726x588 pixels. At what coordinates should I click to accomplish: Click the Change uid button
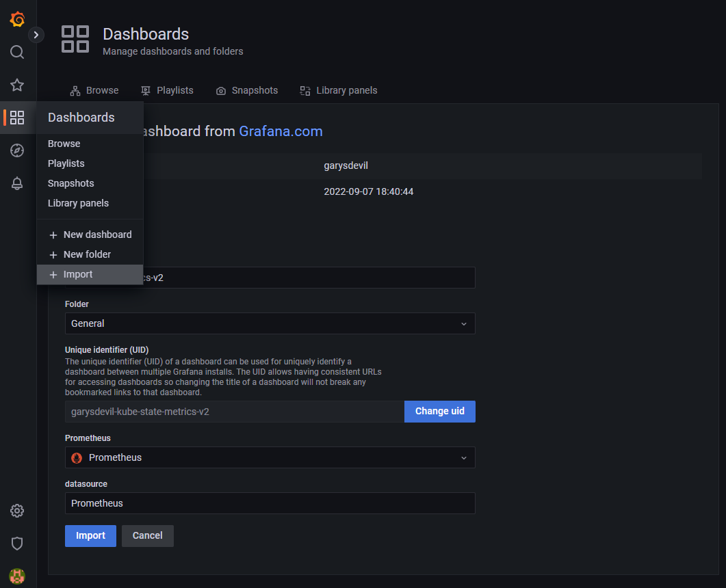click(440, 412)
